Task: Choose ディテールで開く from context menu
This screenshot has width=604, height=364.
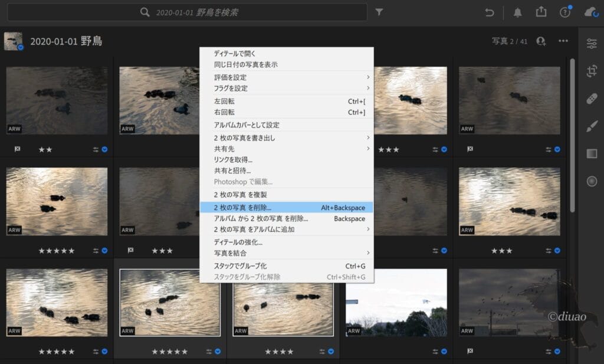Action: [287, 54]
